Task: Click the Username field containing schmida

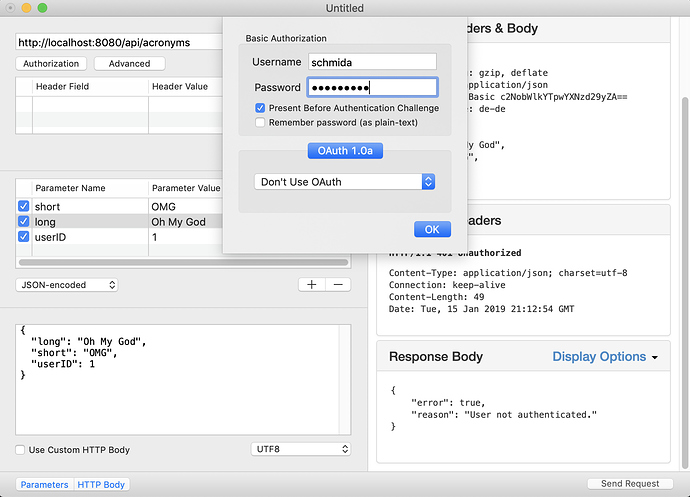Action: [x=372, y=62]
